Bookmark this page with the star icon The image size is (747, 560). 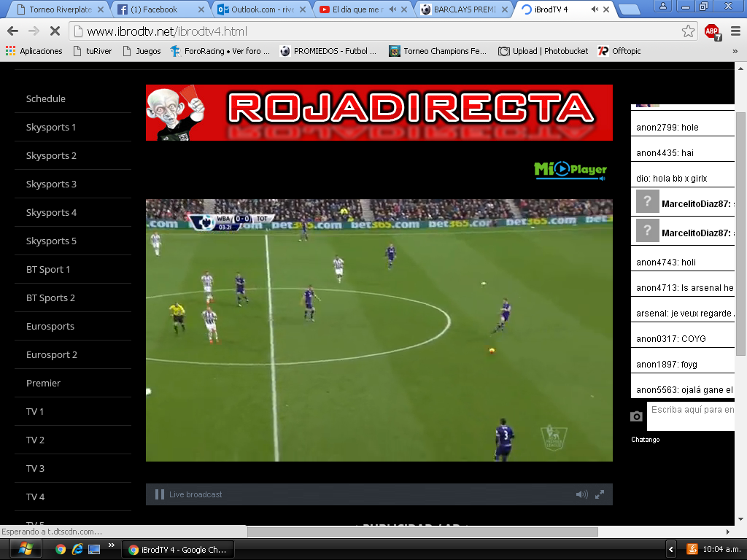[687, 31]
